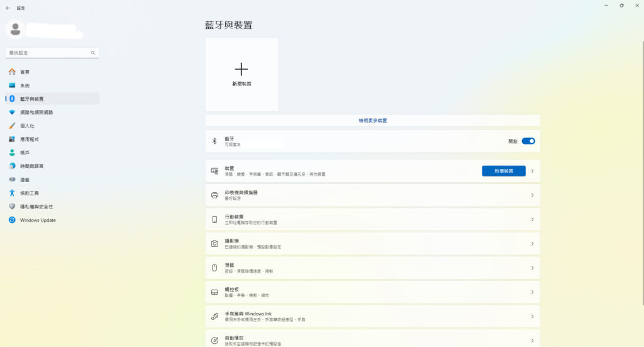
Task: Open 應用程式 section icon in sidebar
Action: (x=12, y=139)
